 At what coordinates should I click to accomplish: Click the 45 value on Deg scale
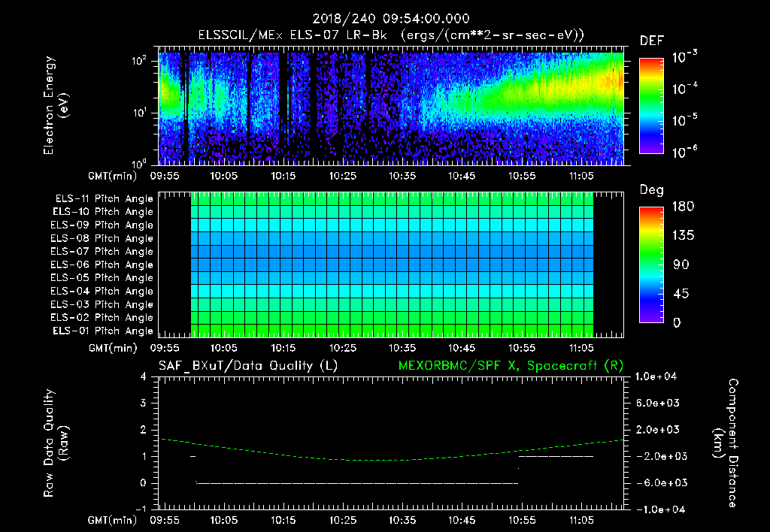click(x=681, y=294)
